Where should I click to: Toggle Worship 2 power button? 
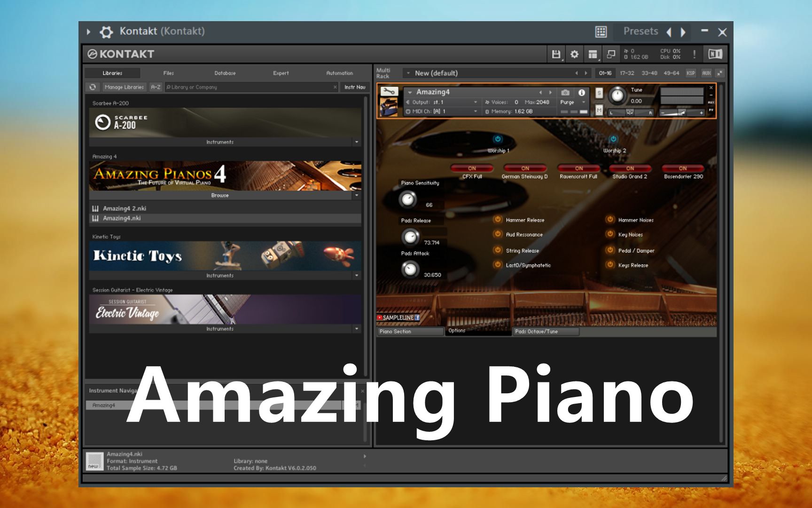[613, 139]
